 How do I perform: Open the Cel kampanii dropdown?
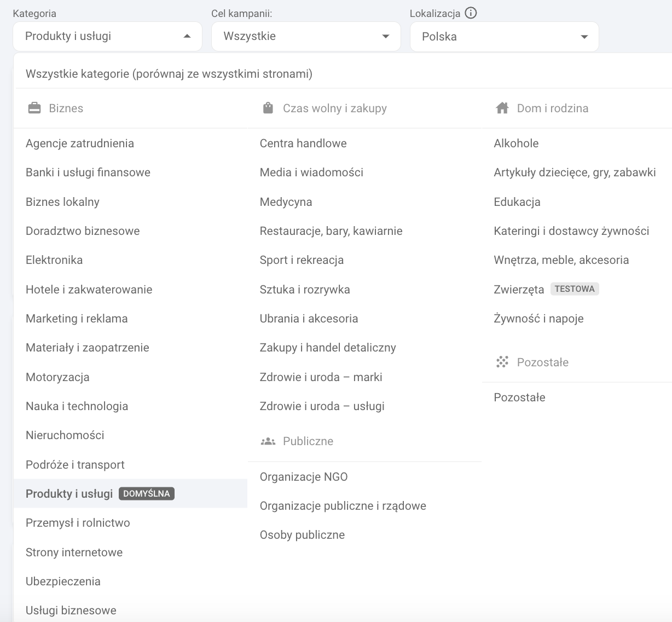click(x=306, y=37)
